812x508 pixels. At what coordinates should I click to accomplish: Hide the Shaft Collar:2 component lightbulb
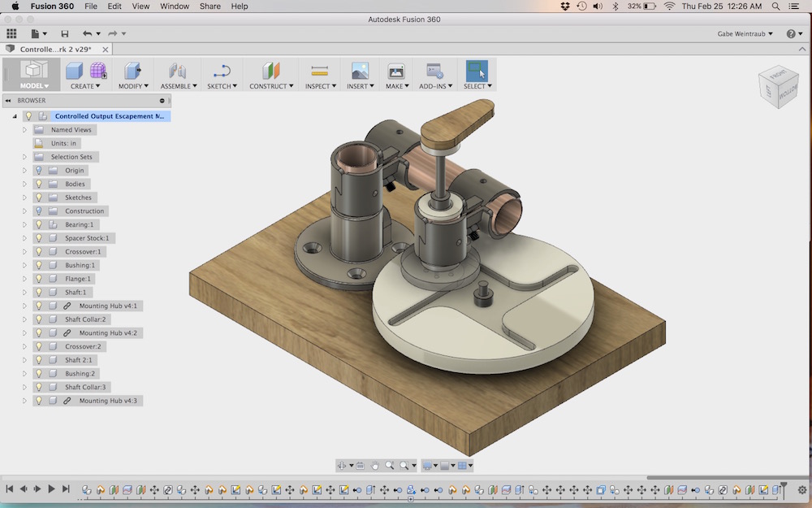(x=39, y=319)
